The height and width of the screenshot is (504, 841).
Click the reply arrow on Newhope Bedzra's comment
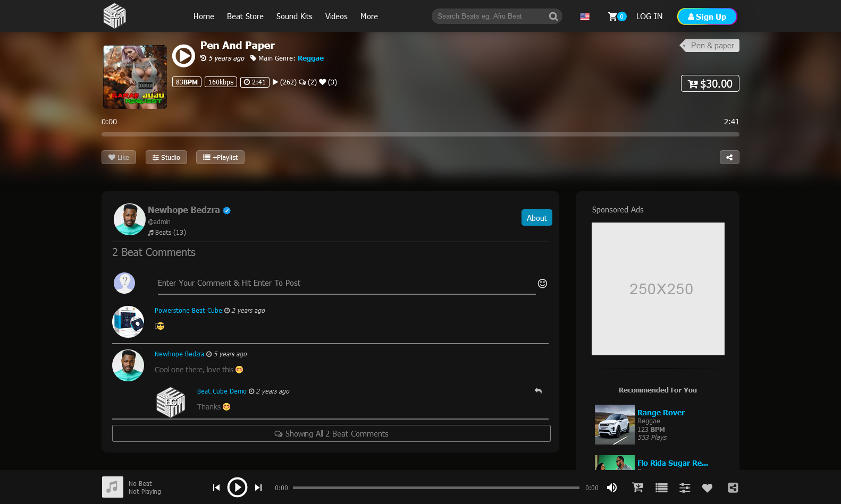point(538,391)
